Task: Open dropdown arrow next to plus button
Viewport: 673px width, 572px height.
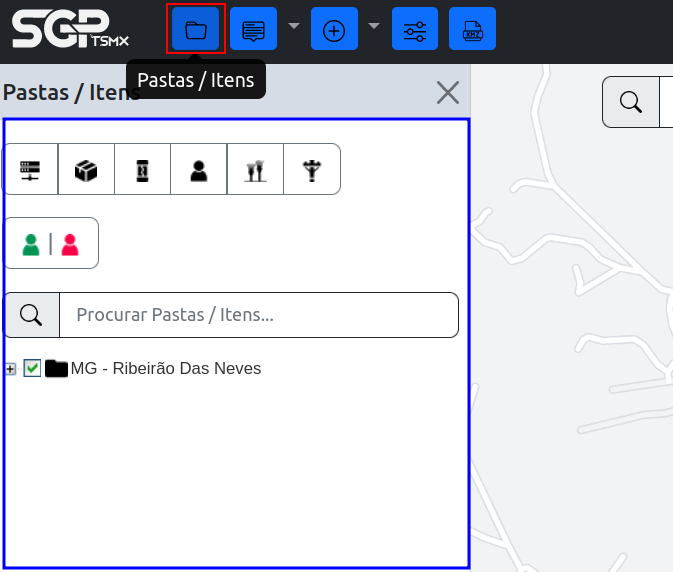Action: click(374, 26)
